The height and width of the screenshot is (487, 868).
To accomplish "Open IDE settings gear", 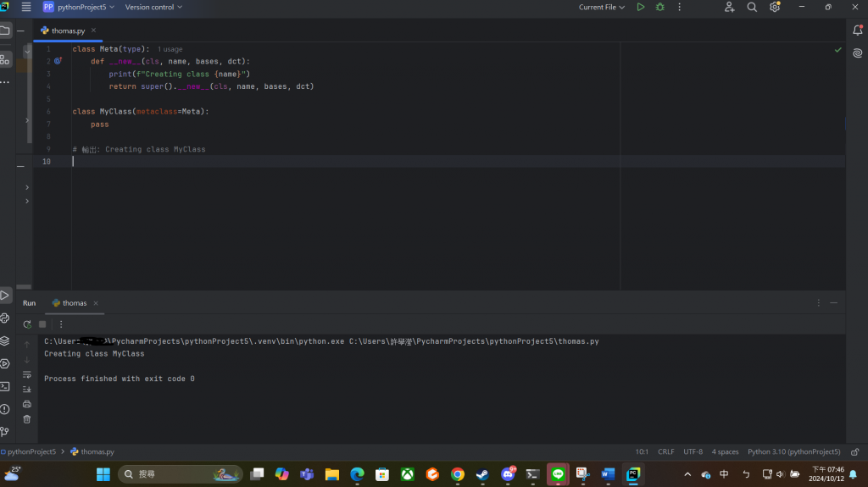I will coord(775,7).
